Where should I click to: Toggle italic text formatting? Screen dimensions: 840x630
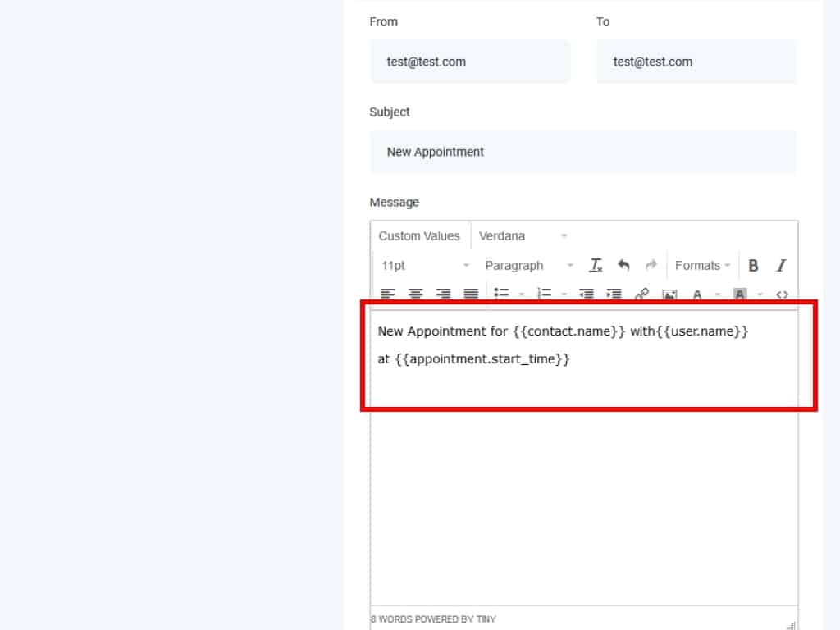(x=781, y=265)
